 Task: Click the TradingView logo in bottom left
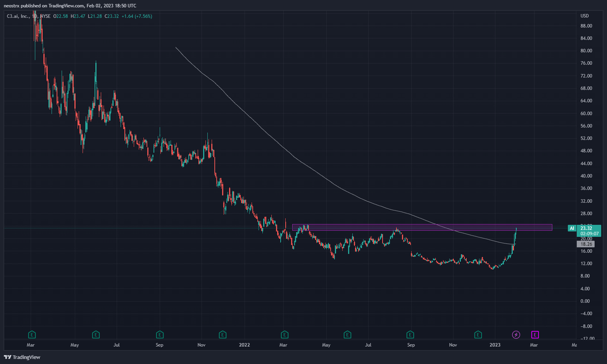click(x=22, y=357)
